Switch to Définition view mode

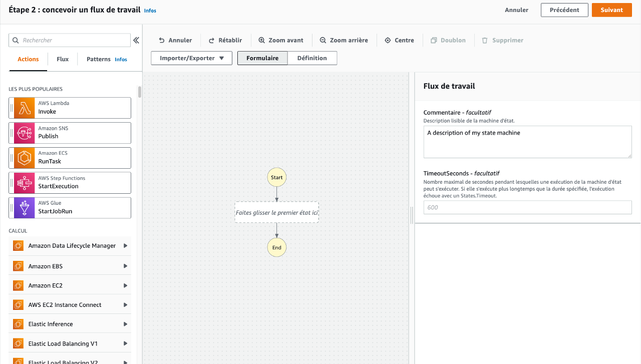click(x=312, y=58)
